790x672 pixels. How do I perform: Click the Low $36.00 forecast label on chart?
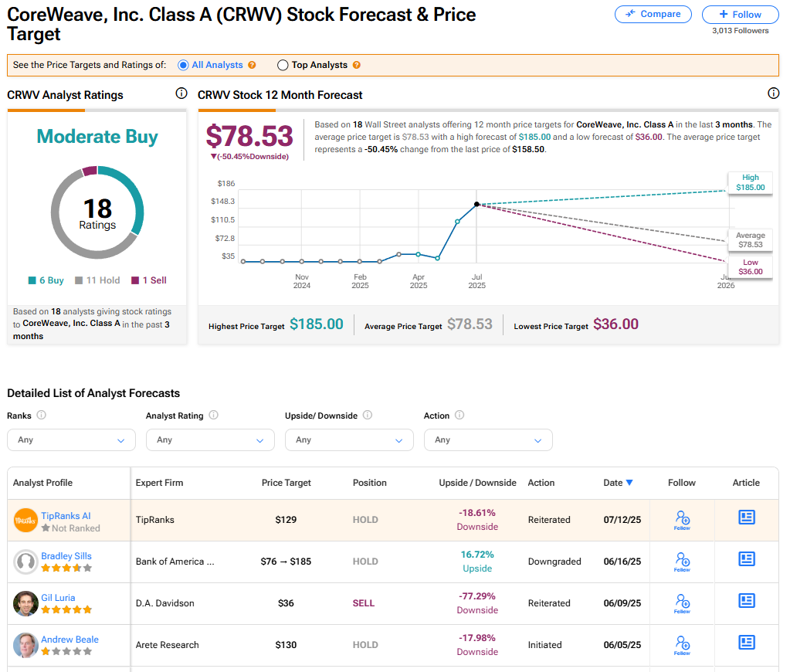click(x=750, y=266)
